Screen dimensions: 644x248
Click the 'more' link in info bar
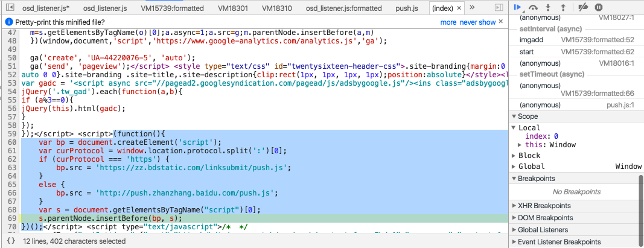(x=448, y=22)
